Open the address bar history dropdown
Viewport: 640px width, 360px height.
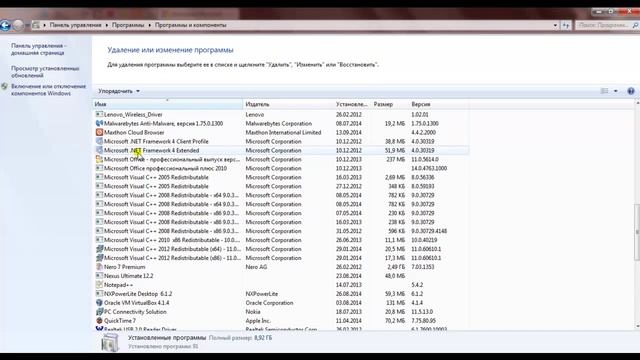(x=555, y=25)
